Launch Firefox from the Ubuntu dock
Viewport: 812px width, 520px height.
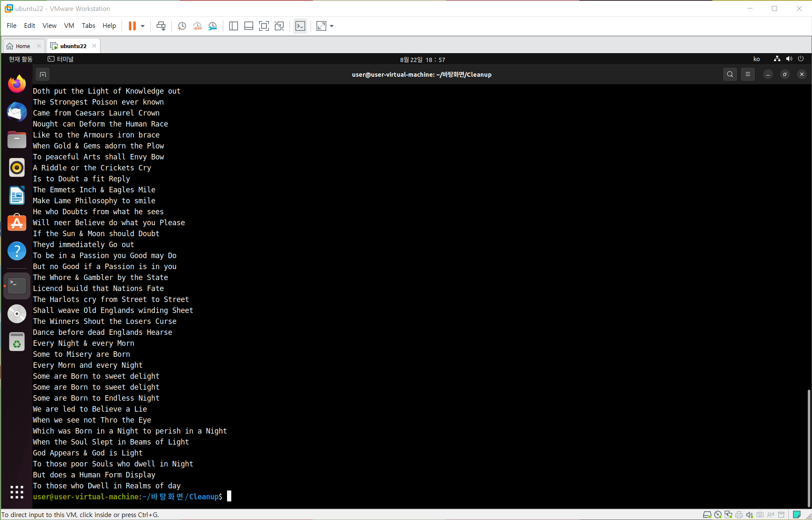tap(17, 84)
